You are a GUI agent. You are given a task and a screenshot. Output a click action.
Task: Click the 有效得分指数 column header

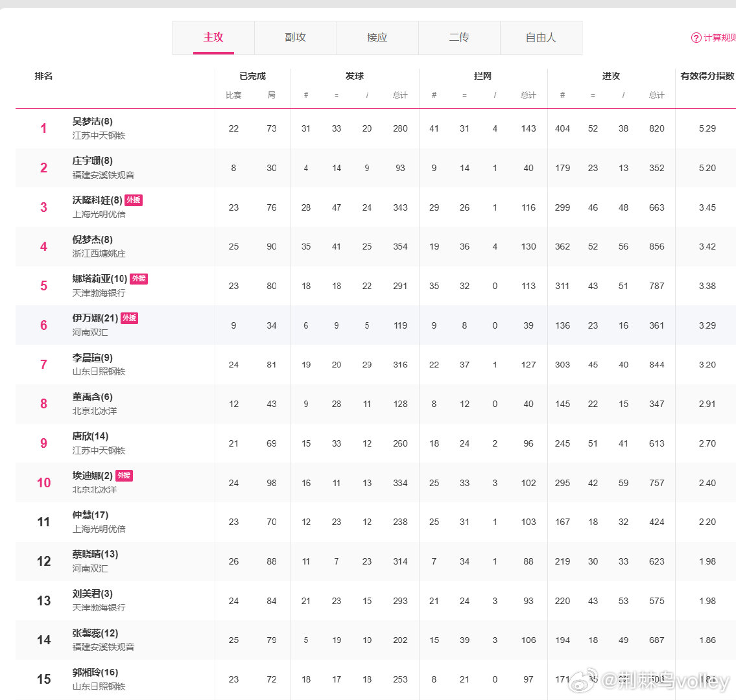[707, 76]
